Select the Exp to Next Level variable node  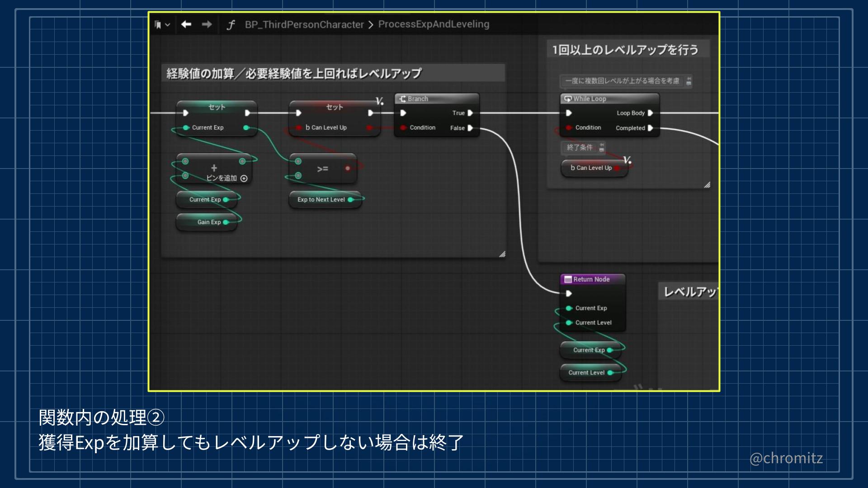[x=325, y=199]
